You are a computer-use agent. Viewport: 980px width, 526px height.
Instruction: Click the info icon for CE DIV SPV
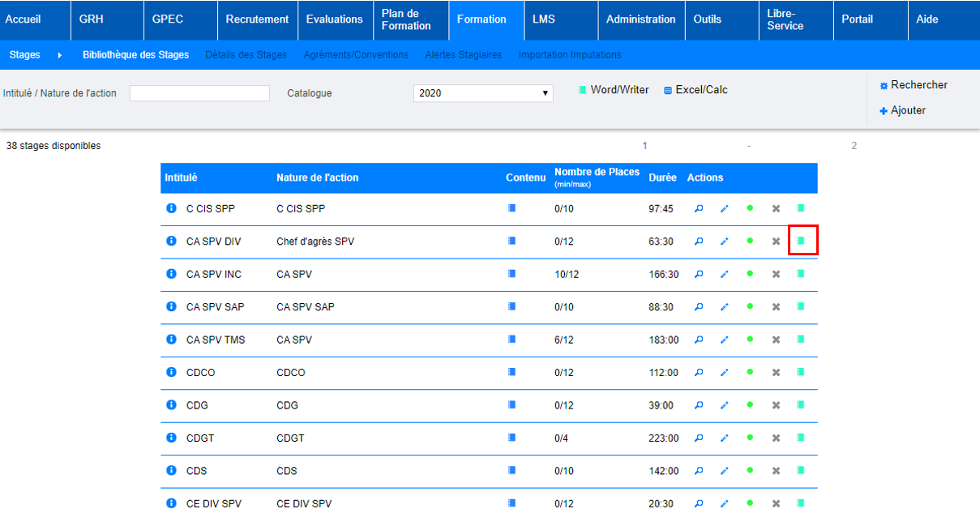click(171, 503)
